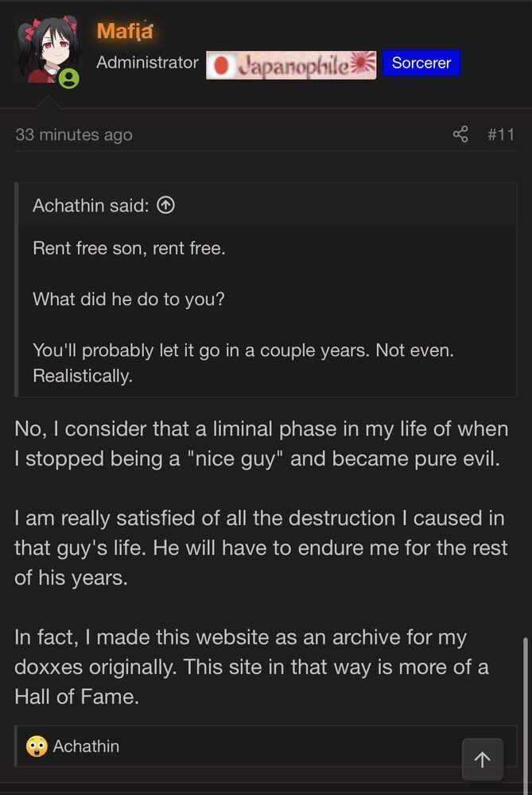The image size is (532, 795).
Task: Open the post #11 permalink
Action: tap(501, 135)
